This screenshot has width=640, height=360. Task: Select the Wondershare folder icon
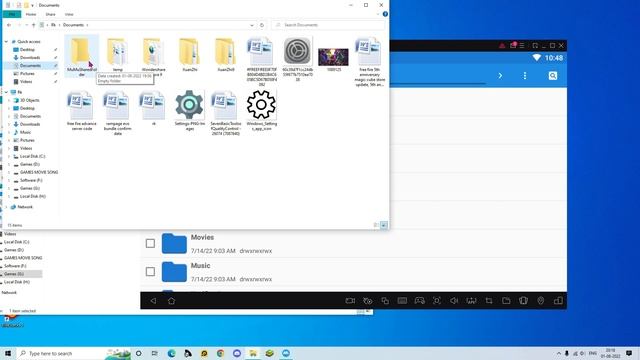tap(153, 51)
